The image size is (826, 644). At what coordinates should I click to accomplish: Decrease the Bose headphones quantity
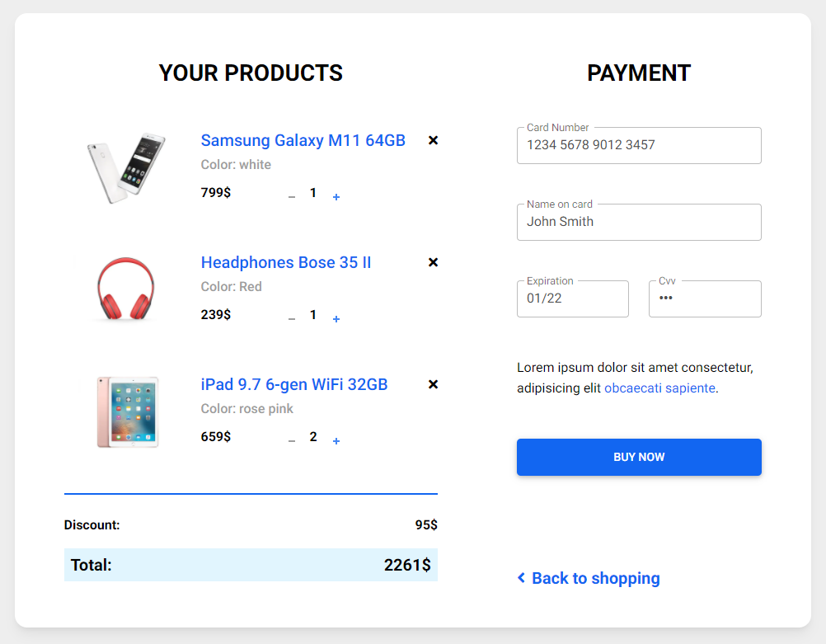pos(291,317)
